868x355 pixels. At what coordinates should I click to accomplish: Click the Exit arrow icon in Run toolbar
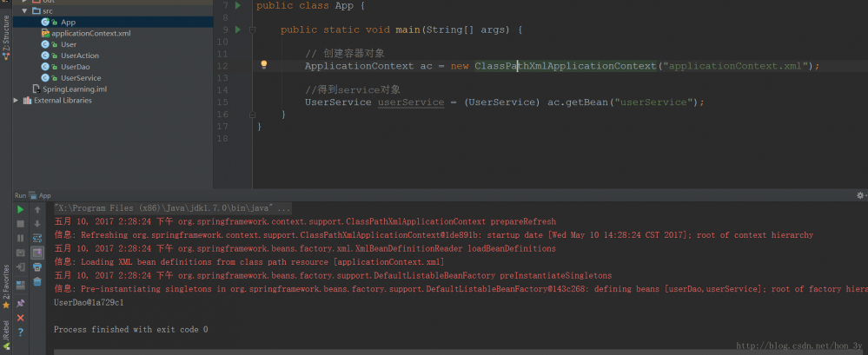21,267
